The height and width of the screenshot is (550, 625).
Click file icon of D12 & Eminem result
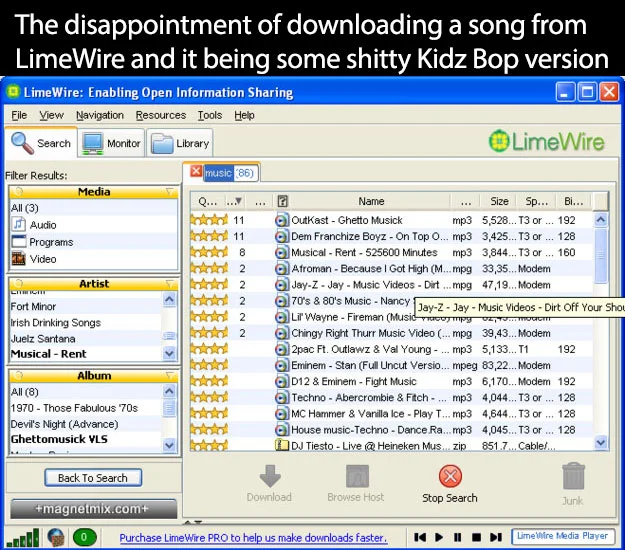(282, 381)
